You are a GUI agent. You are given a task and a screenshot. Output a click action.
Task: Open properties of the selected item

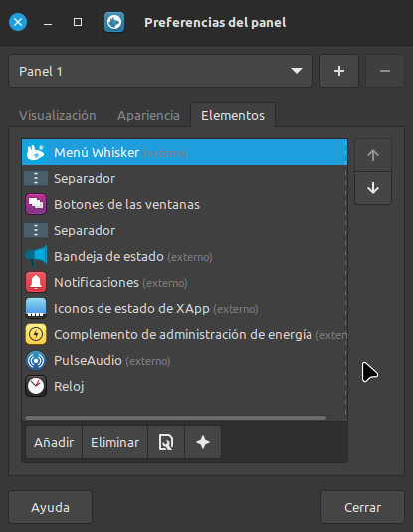pos(166,442)
